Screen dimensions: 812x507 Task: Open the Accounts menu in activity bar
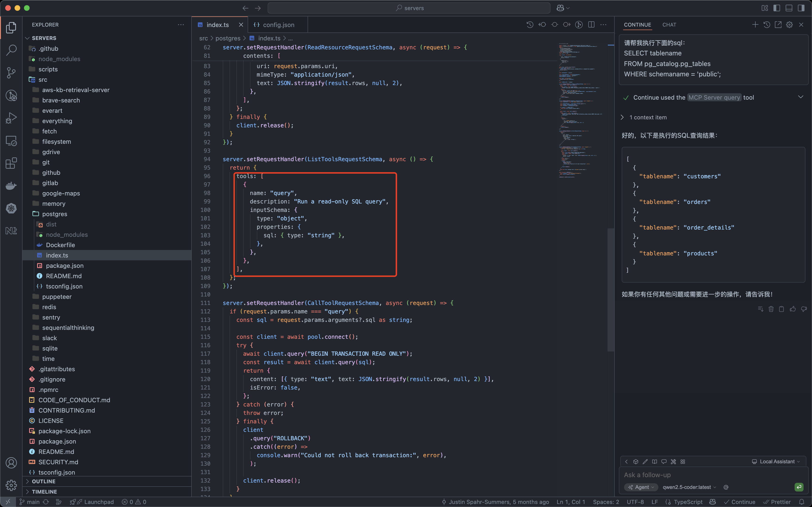[11, 463]
